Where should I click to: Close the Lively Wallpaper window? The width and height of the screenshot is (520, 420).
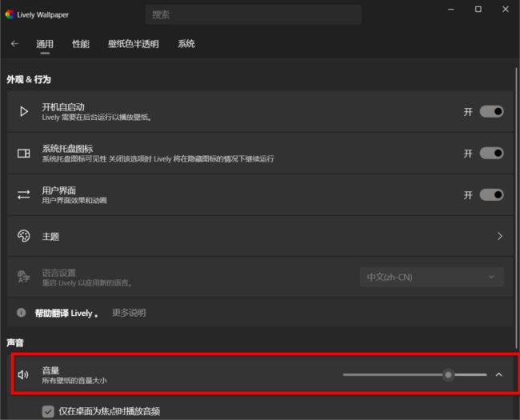pos(506,10)
